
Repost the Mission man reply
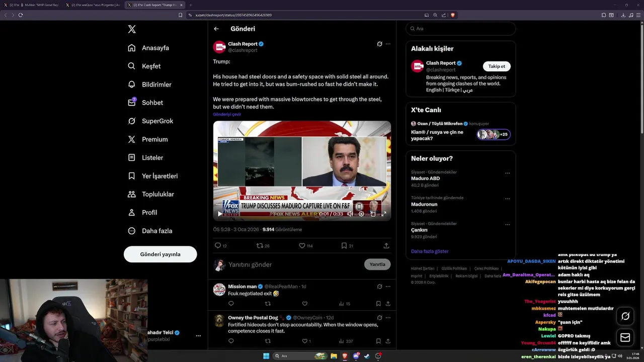[x=268, y=304]
